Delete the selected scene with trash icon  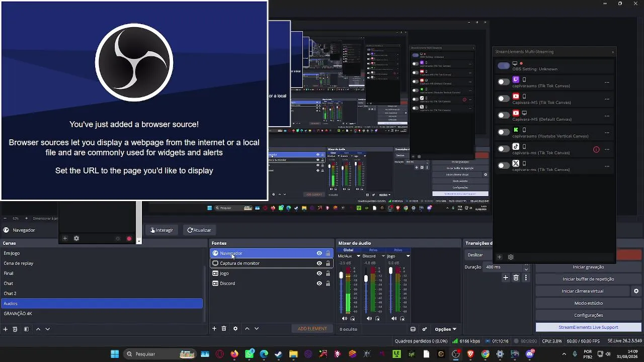click(15, 329)
